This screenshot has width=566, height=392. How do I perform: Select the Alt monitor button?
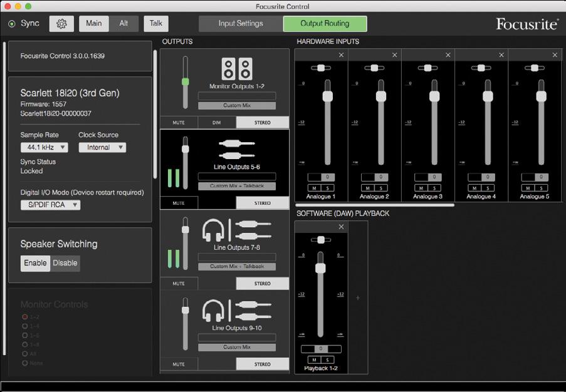(x=124, y=24)
